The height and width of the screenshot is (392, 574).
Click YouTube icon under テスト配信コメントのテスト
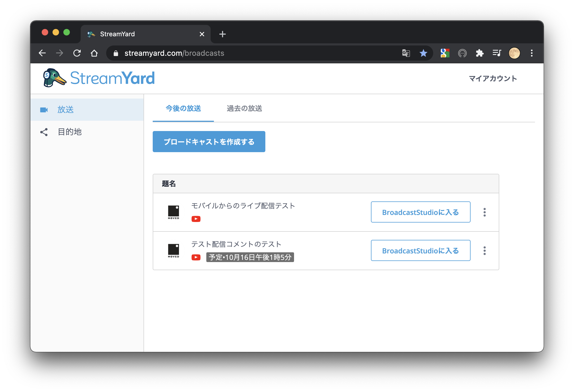click(196, 257)
